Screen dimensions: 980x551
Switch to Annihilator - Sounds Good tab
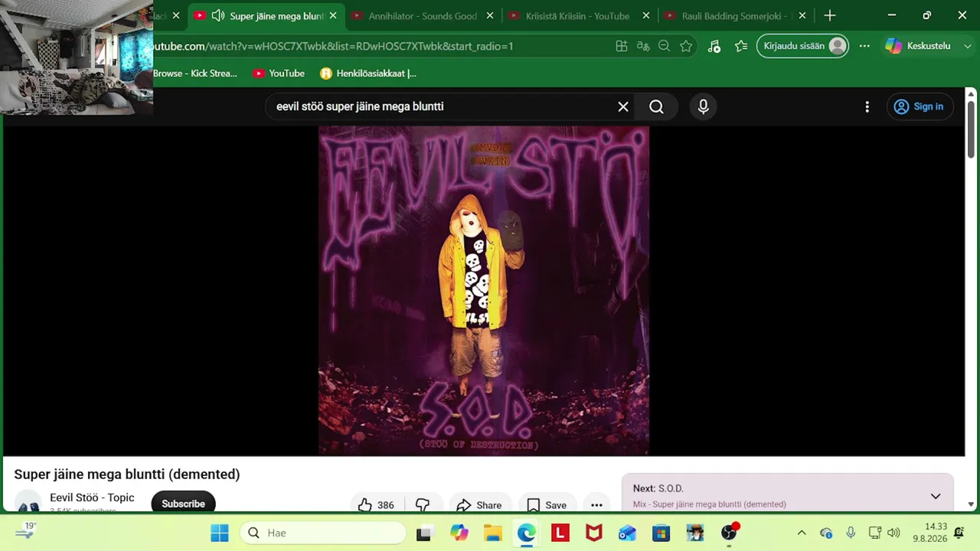(423, 15)
